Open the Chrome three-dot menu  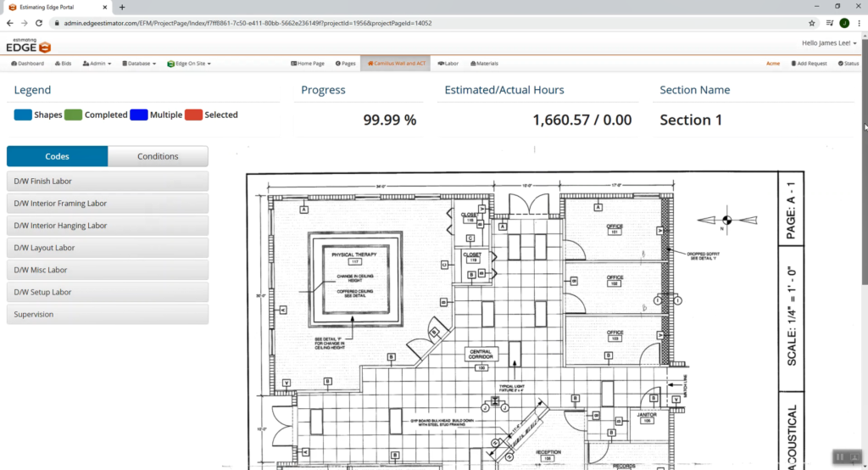[x=860, y=23]
